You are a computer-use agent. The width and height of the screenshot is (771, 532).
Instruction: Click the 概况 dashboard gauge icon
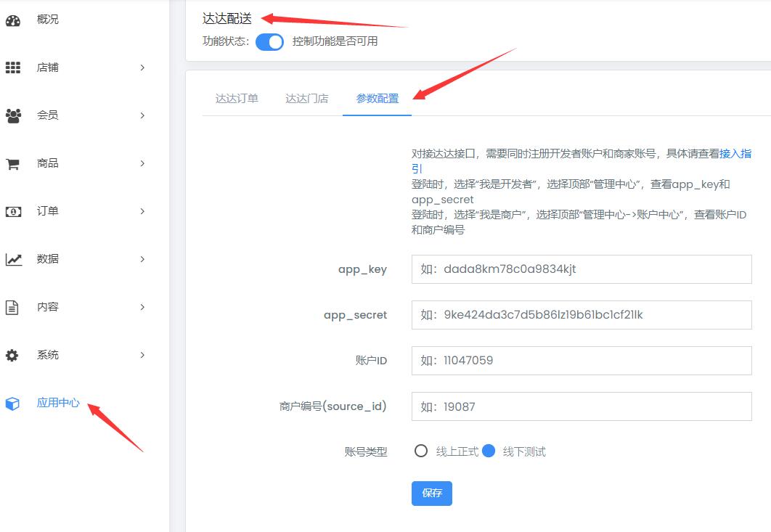point(13,20)
